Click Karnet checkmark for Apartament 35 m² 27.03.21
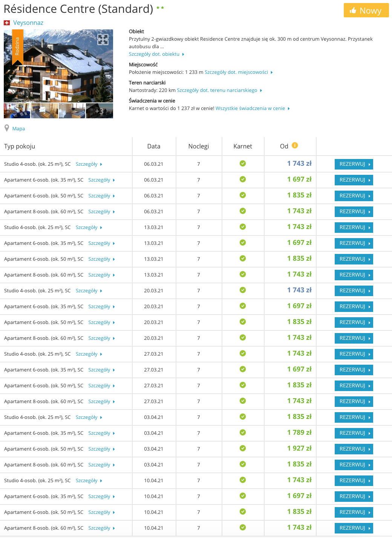Image resolution: width=392 pixels, height=538 pixels. pos(243,369)
